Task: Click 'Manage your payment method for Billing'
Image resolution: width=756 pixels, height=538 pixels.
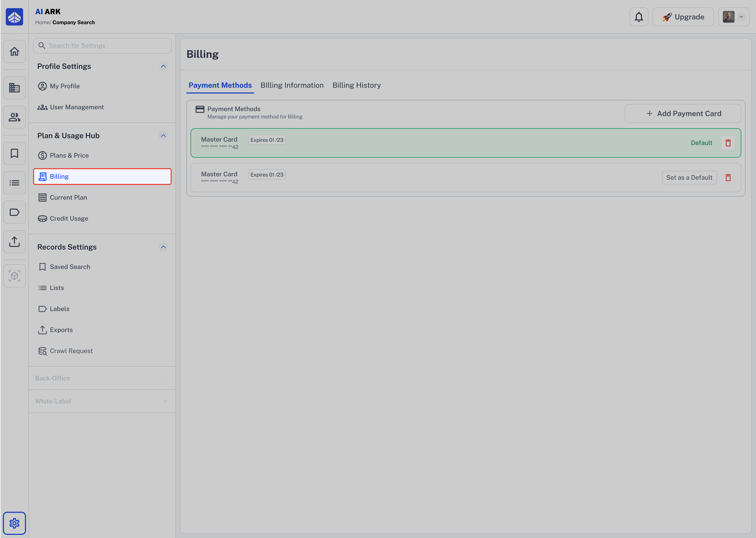Action: pyautogui.click(x=255, y=117)
